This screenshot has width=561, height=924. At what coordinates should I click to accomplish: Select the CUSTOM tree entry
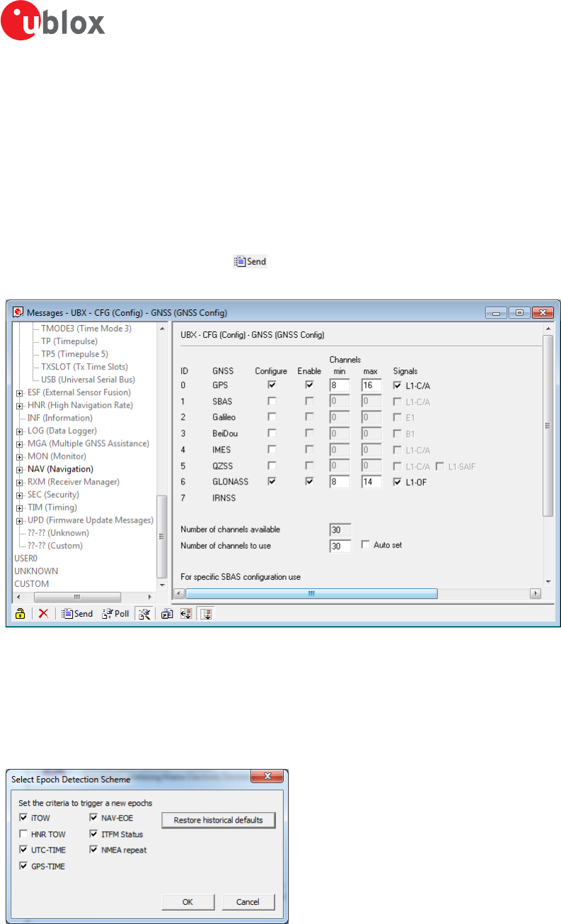tap(32, 583)
